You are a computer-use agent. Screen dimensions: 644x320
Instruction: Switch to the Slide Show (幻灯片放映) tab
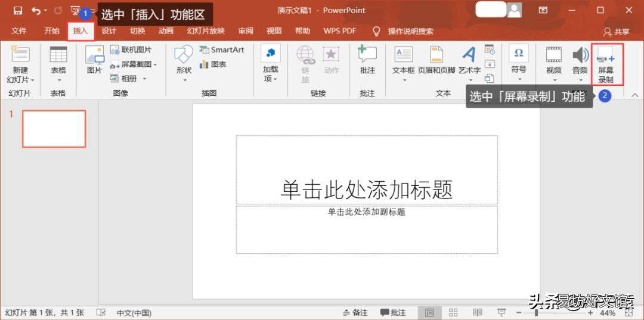point(206,31)
